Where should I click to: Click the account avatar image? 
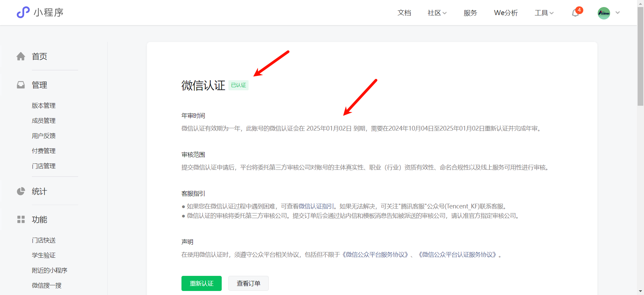[604, 13]
